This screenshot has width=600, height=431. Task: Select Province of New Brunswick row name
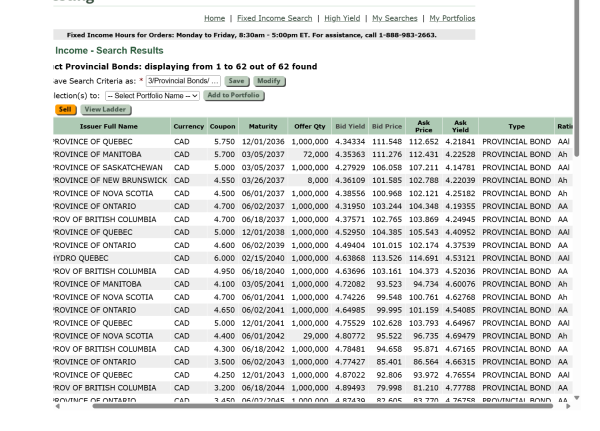tap(110, 180)
